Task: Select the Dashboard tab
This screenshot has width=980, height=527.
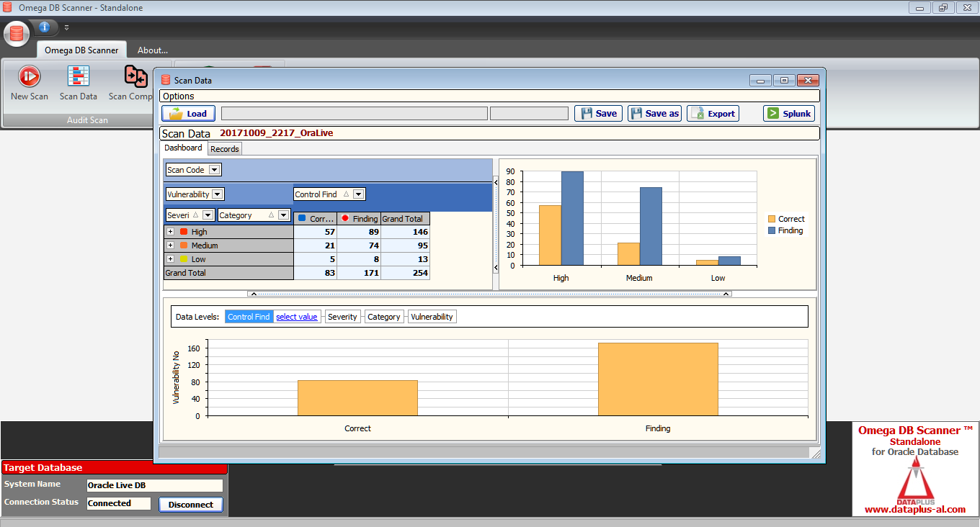Action: pos(183,148)
